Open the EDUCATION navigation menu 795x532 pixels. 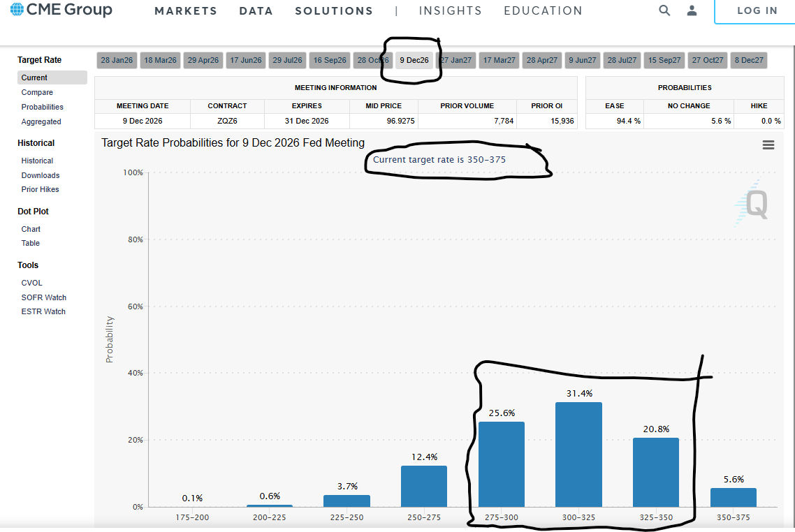pos(543,10)
